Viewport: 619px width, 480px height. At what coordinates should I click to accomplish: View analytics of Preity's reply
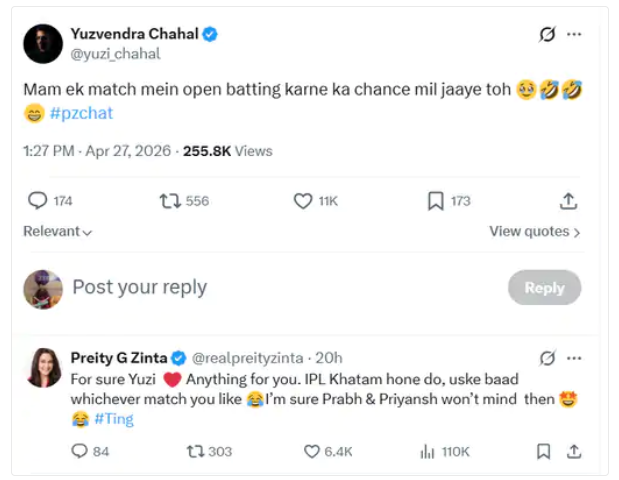pyautogui.click(x=427, y=451)
